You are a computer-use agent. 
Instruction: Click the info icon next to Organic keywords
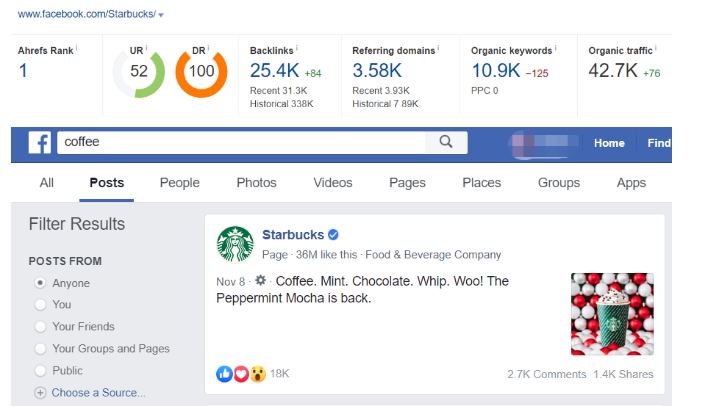click(x=555, y=48)
